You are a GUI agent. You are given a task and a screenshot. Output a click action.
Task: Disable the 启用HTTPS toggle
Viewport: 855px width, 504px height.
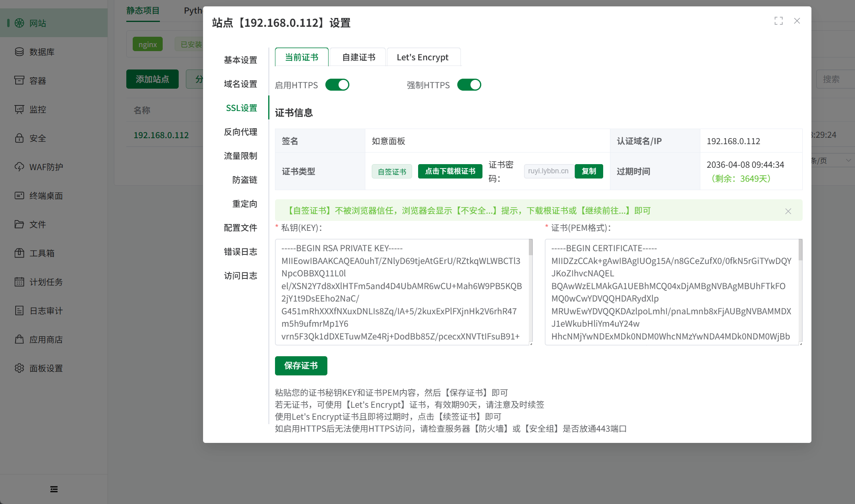337,85
